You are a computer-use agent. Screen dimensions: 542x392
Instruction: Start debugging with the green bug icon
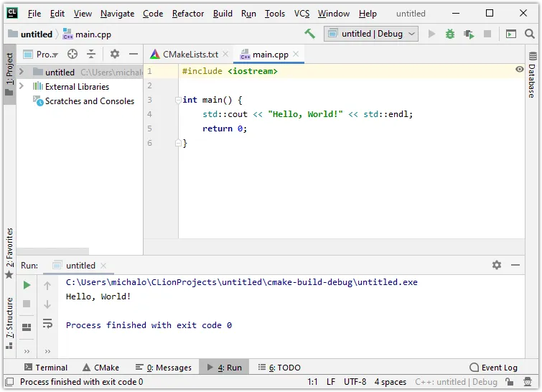coord(450,34)
